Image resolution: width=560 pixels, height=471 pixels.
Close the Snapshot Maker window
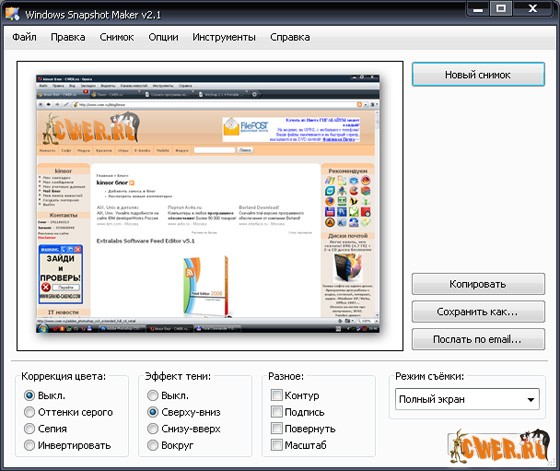(533, 8)
